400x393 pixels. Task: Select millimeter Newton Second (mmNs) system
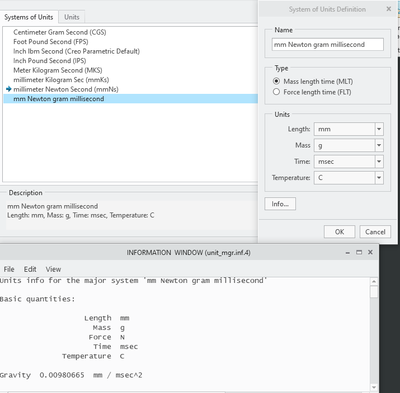coord(66,89)
